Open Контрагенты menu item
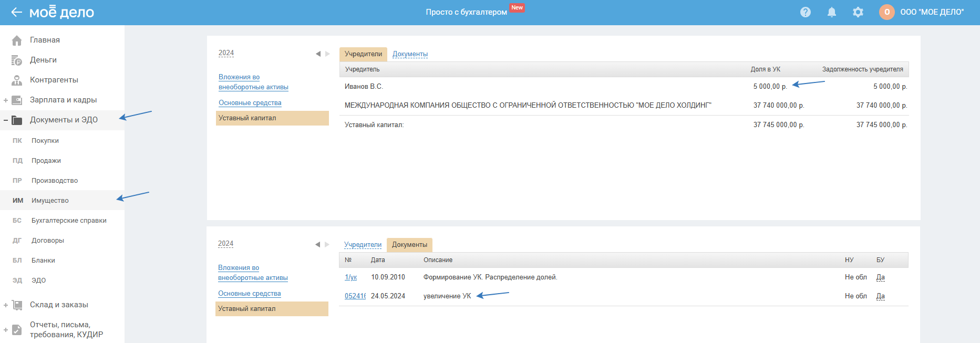Screen dimensions: 980x343 (54, 80)
